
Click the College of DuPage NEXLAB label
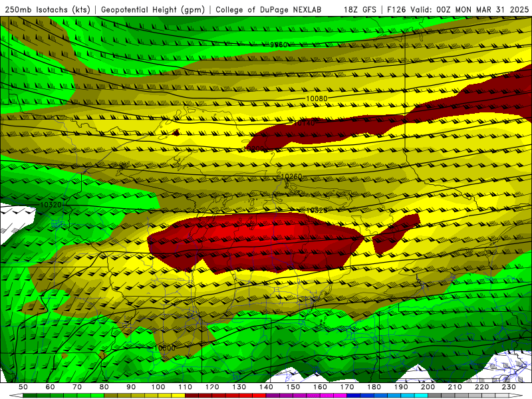[x=269, y=9]
